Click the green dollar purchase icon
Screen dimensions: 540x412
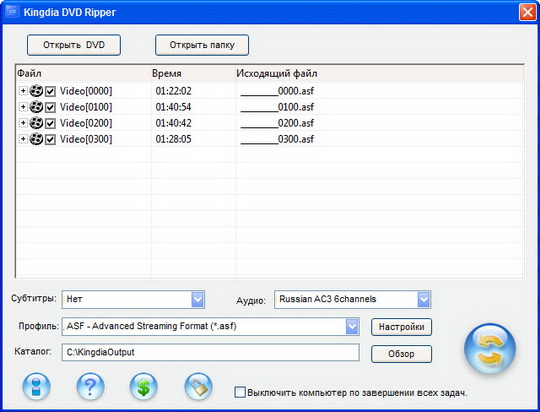(144, 387)
